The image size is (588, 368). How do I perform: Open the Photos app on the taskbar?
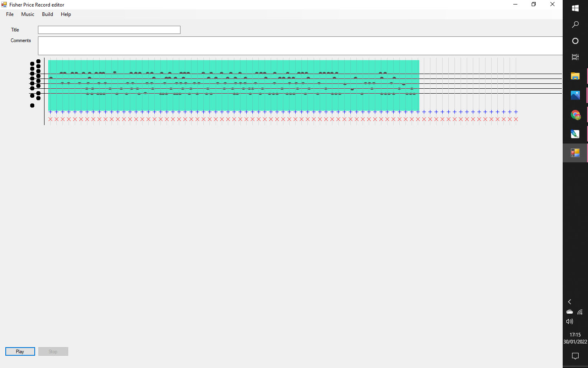pyautogui.click(x=575, y=95)
